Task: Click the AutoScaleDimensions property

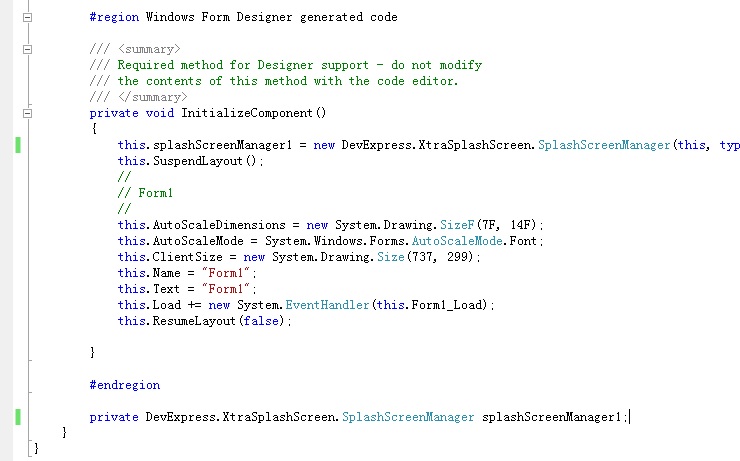Action: coord(216,225)
